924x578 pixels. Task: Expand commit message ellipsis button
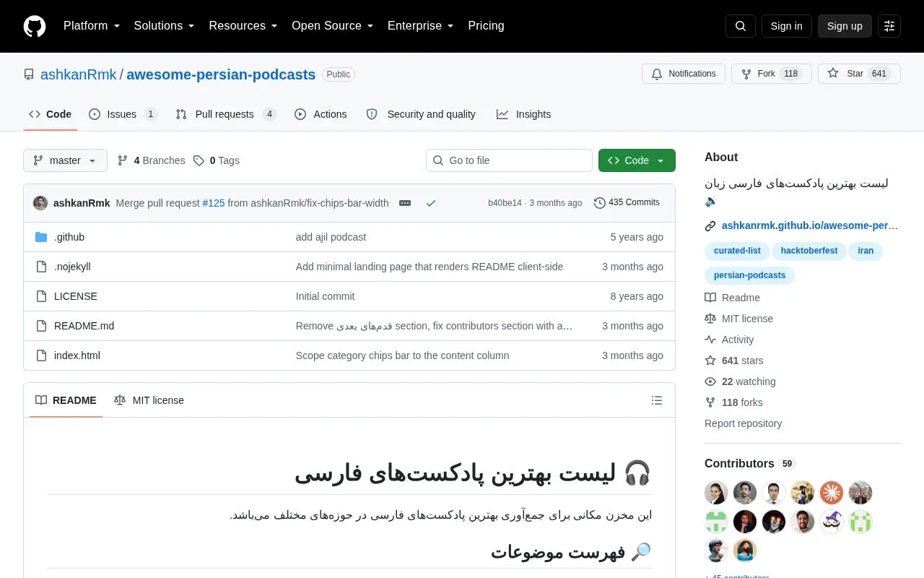tap(405, 203)
